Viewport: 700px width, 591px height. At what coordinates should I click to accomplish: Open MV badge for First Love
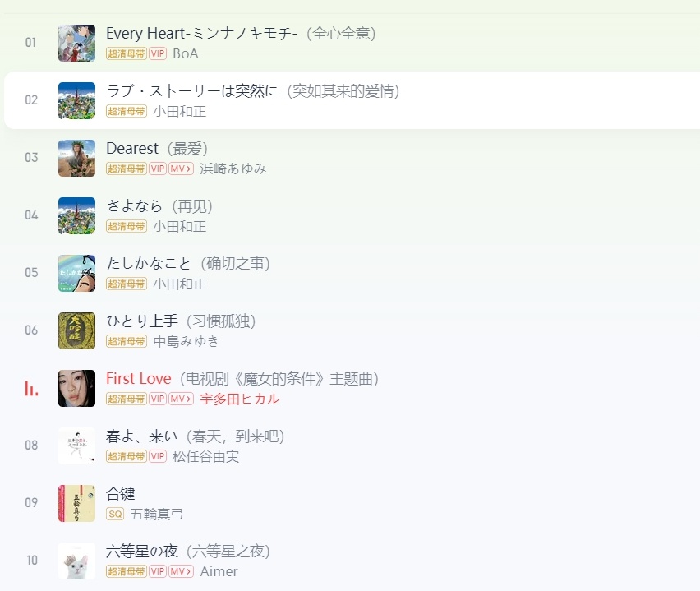[x=181, y=399]
